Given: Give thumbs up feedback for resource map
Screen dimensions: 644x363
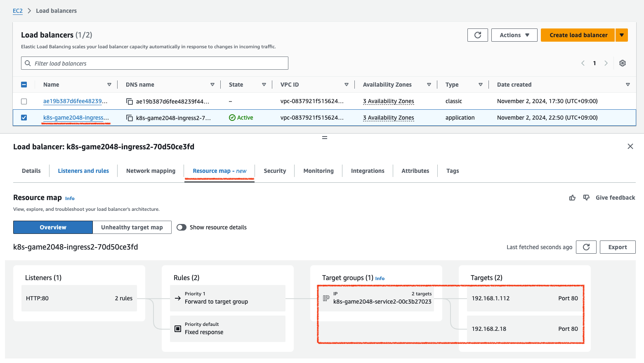Looking at the screenshot, I should click(x=572, y=198).
